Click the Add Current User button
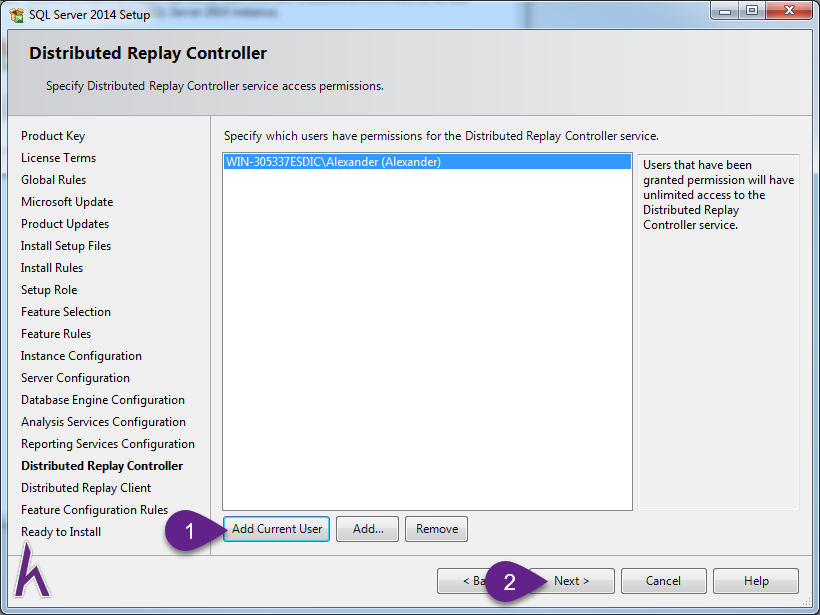Viewport: 820px width, 615px height. click(x=276, y=529)
